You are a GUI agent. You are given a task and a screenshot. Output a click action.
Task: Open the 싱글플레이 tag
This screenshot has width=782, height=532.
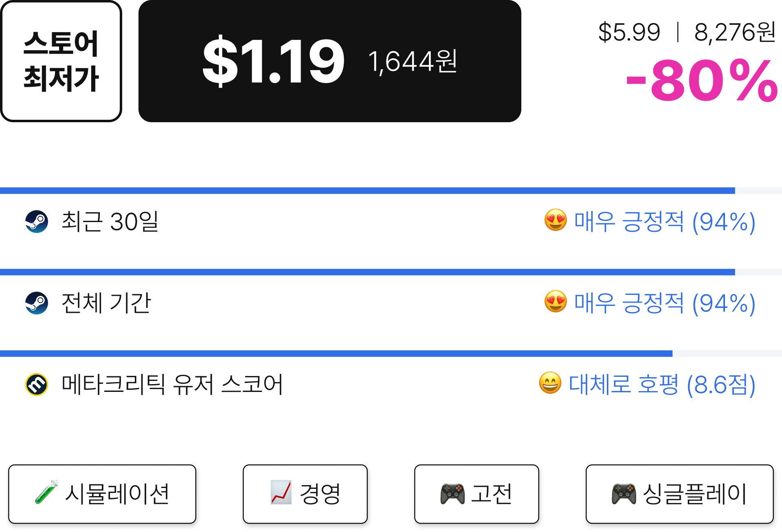click(x=679, y=494)
